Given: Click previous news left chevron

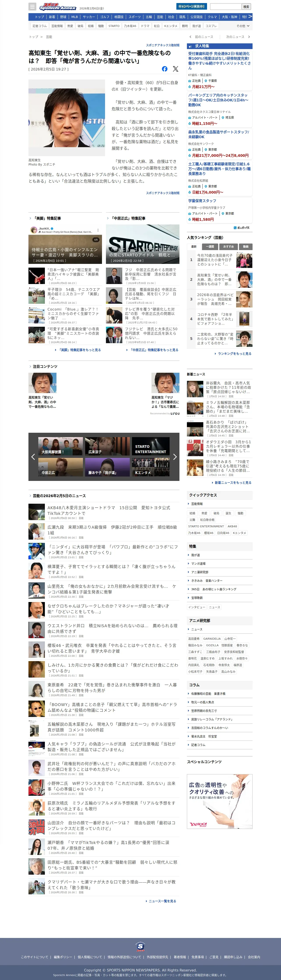Looking at the screenshot, I should (190, 37).
